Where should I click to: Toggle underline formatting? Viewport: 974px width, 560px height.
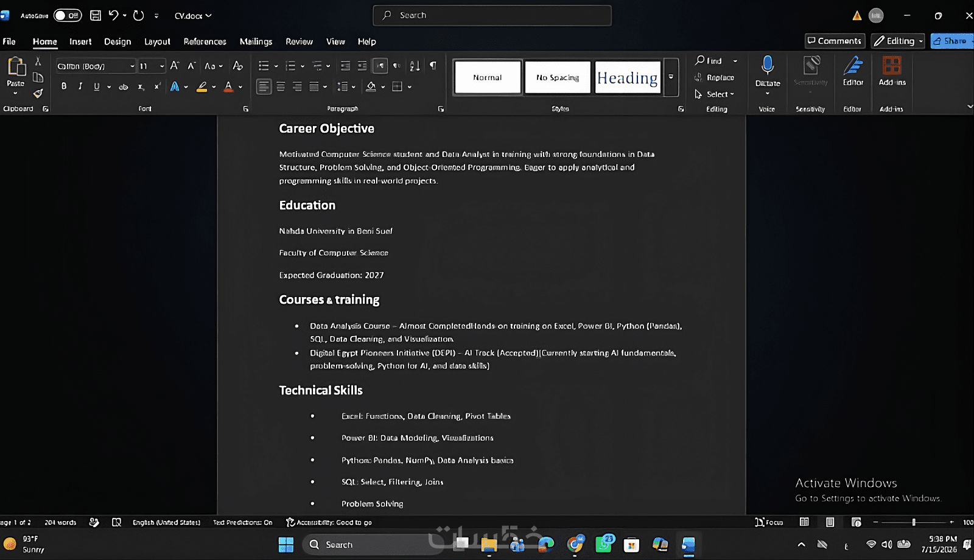tap(96, 86)
